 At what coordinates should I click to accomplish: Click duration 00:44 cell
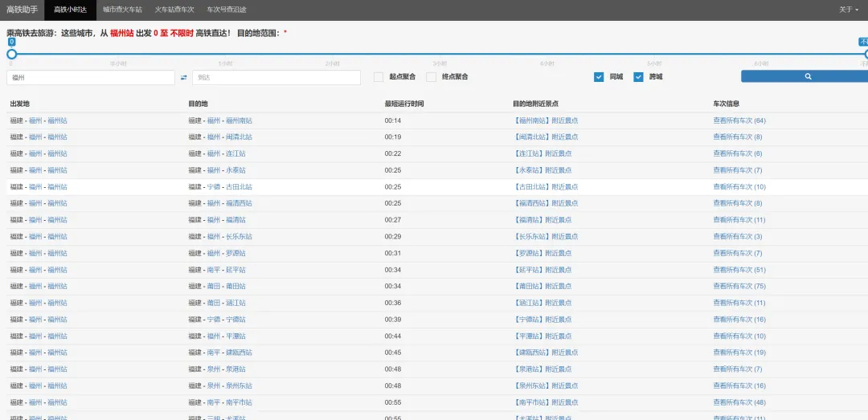point(393,336)
